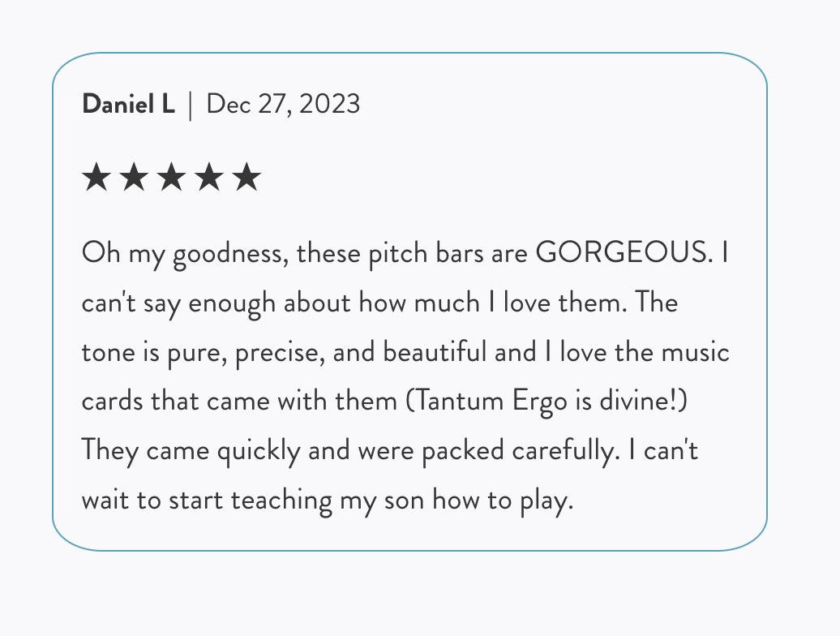Click the words 'teaching my son'
Image resolution: width=840 pixels, height=636 pixels.
coord(328,499)
